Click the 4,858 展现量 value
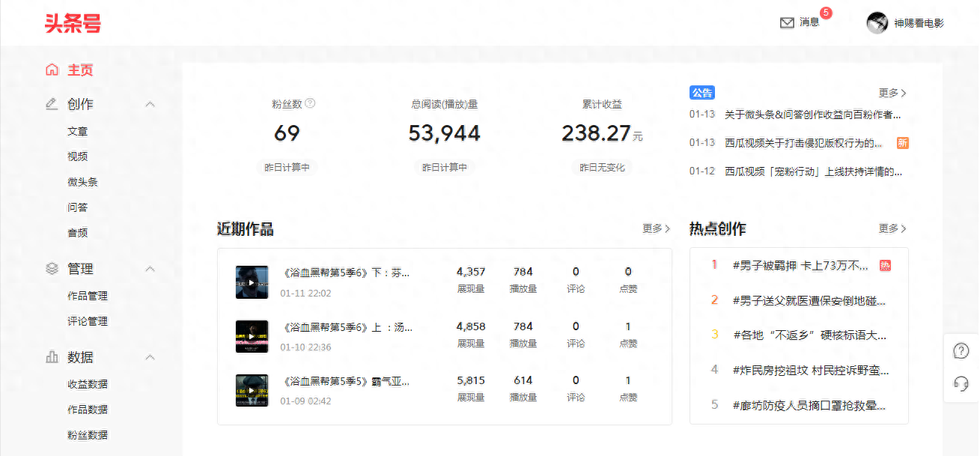The height and width of the screenshot is (456, 980). click(471, 326)
